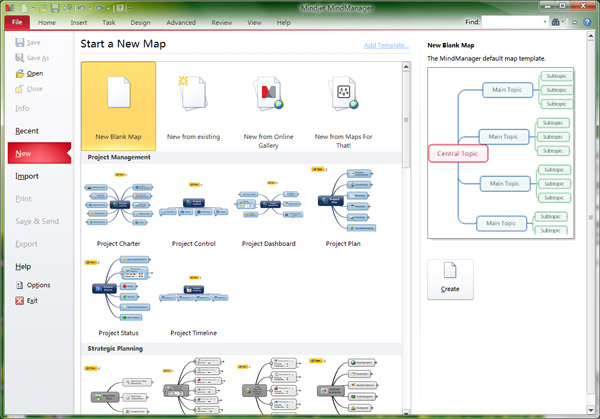Switch to the Review ribbon tab
The width and height of the screenshot is (600, 419).
[222, 23]
